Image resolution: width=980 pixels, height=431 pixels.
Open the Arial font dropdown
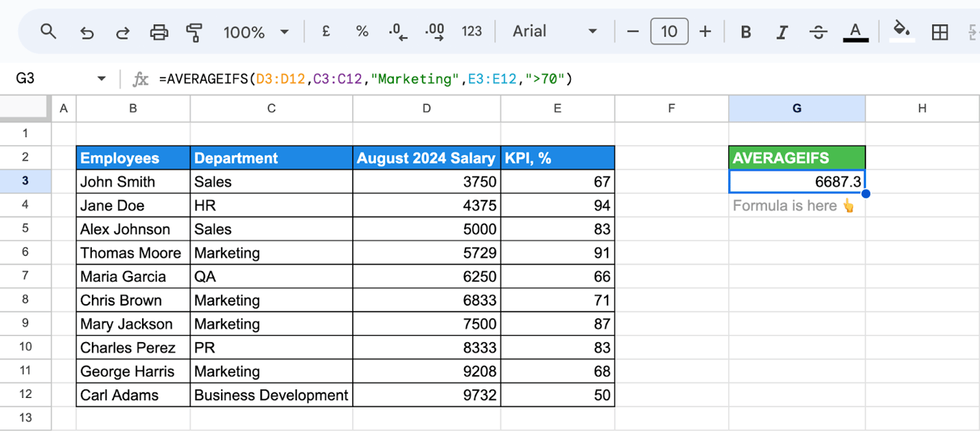[x=555, y=32]
